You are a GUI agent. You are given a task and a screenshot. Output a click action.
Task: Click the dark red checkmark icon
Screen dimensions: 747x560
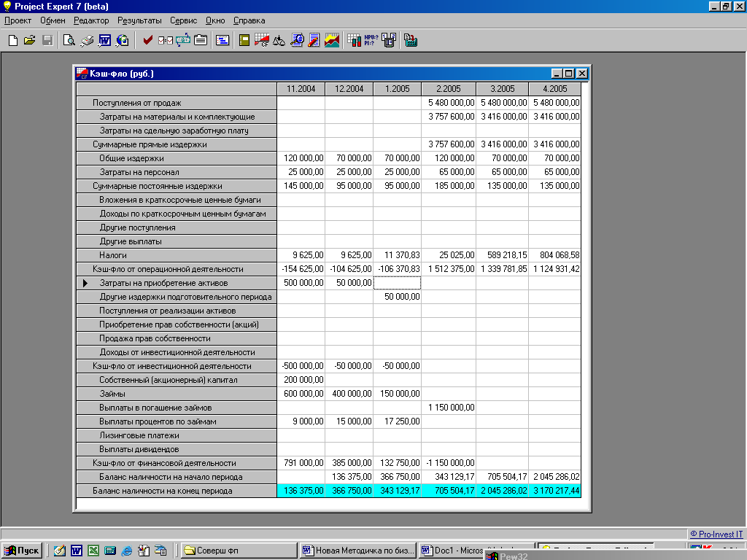tap(147, 41)
